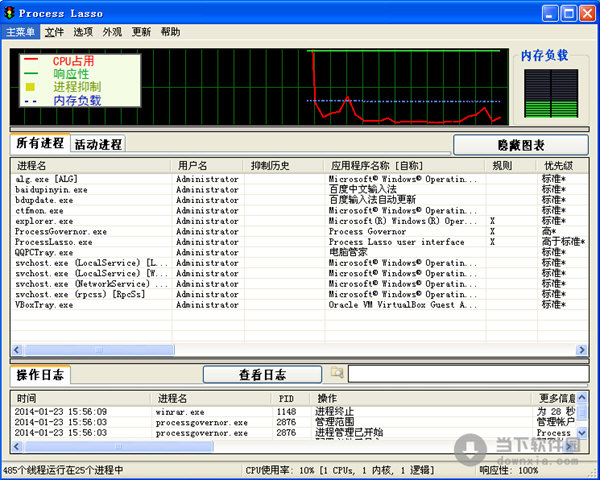
Task: Click the 百度中文输入法 application name cell
Action: pos(363,189)
